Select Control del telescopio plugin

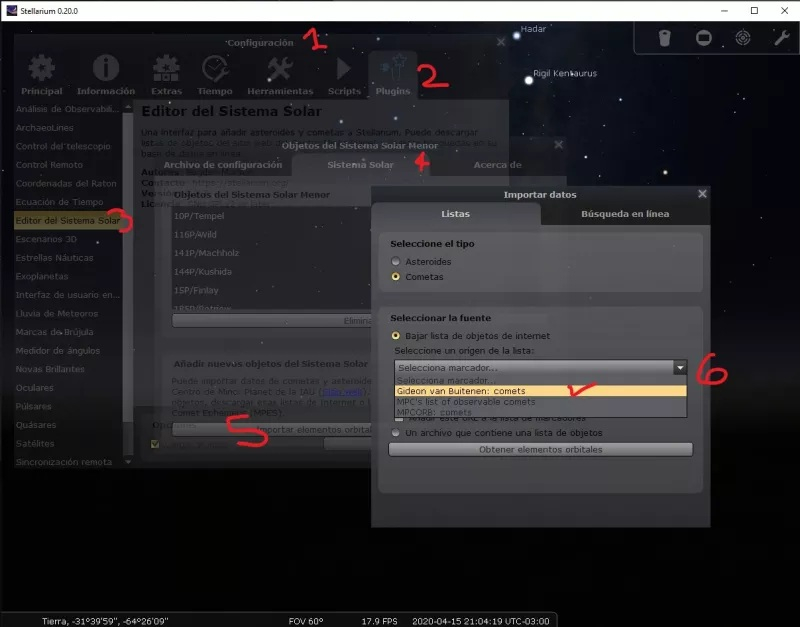click(x=68, y=146)
